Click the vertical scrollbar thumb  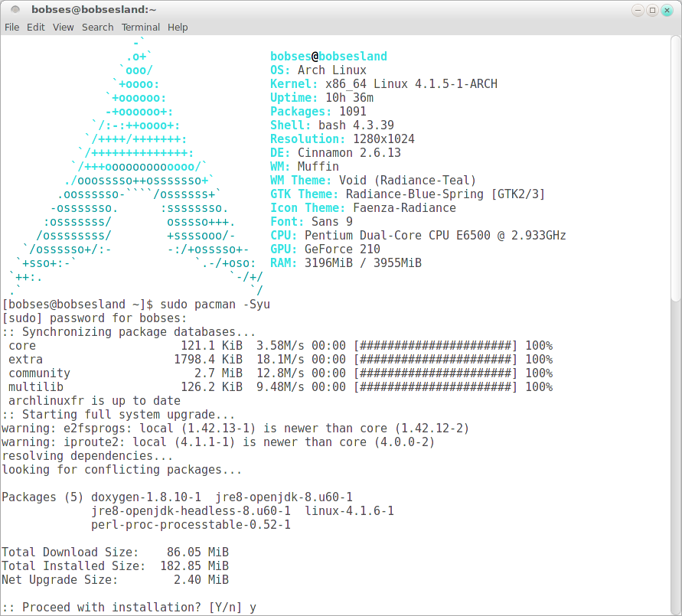tap(675, 168)
